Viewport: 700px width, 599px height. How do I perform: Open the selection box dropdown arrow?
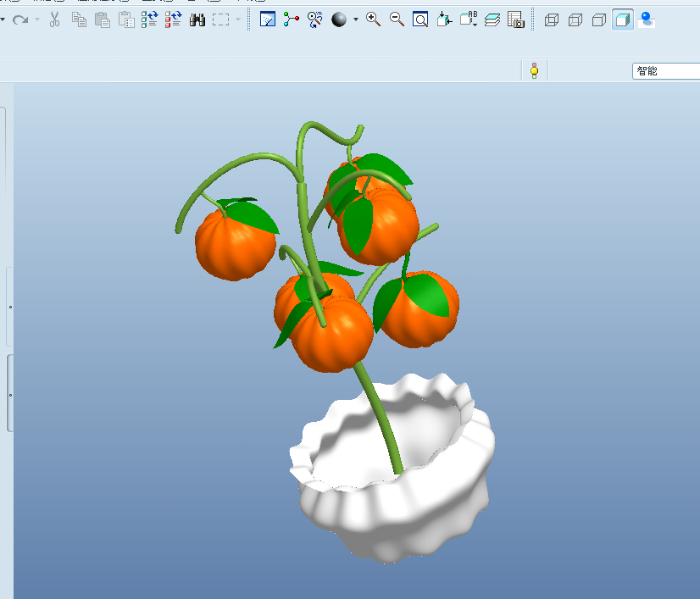(x=238, y=19)
